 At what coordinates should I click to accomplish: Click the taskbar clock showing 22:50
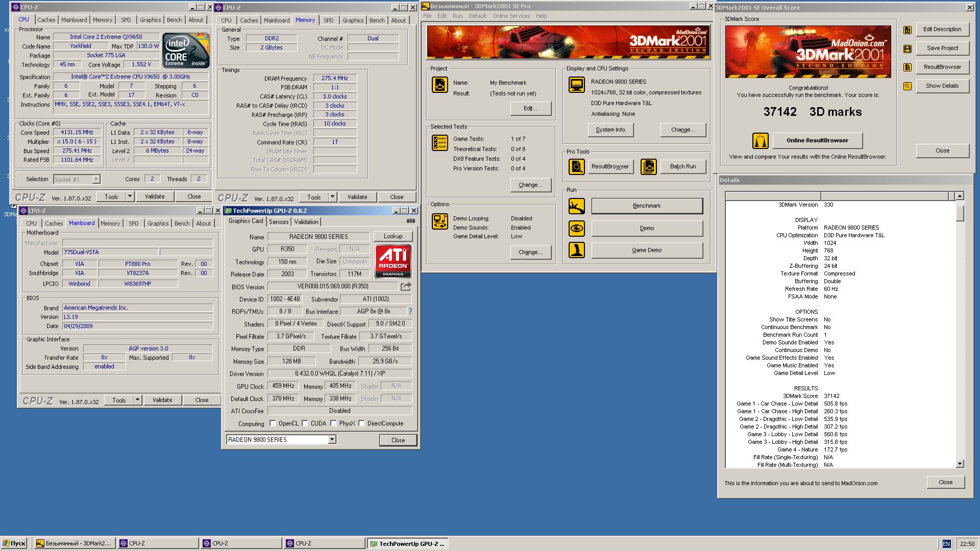click(x=967, y=544)
